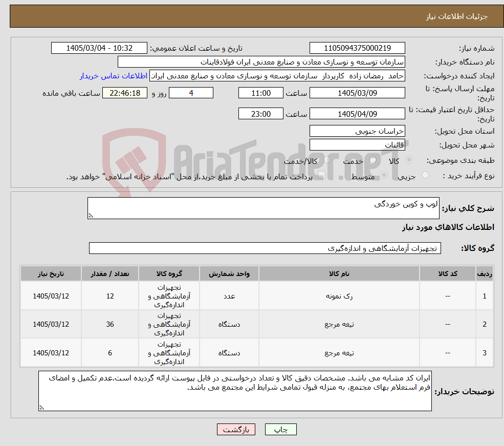The width and height of the screenshot is (504, 446).
Task: Click the quantity 36 cell
Action: (x=110, y=325)
